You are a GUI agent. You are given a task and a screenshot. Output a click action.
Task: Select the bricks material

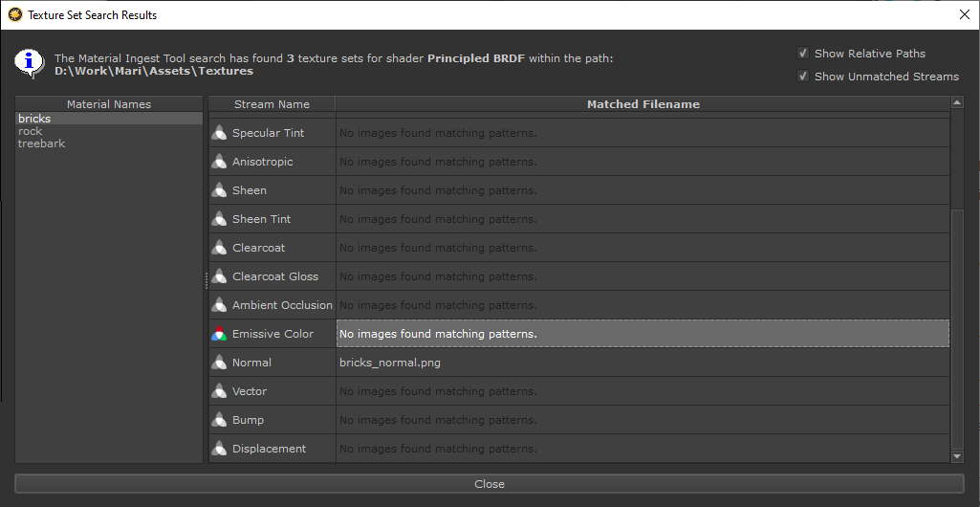click(x=34, y=119)
